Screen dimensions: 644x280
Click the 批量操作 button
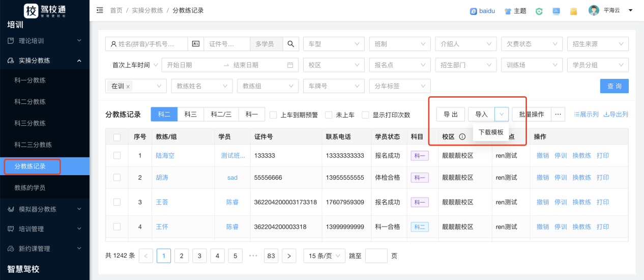coord(532,115)
